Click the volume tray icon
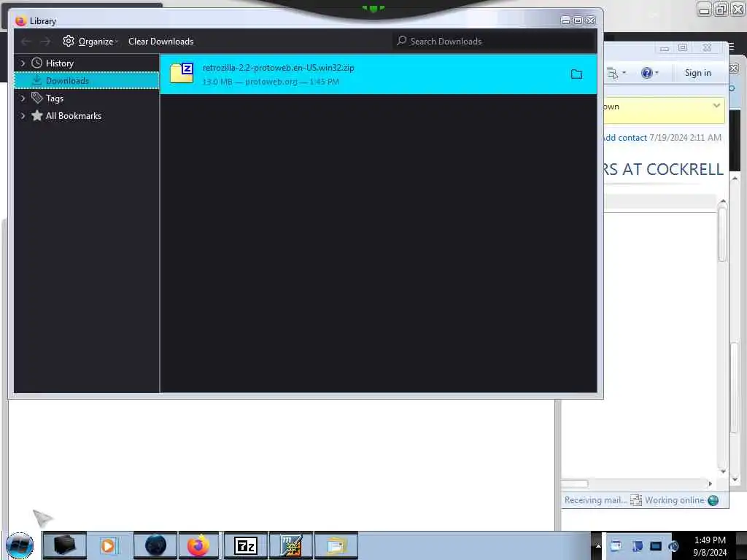747x560 pixels. coord(673,545)
